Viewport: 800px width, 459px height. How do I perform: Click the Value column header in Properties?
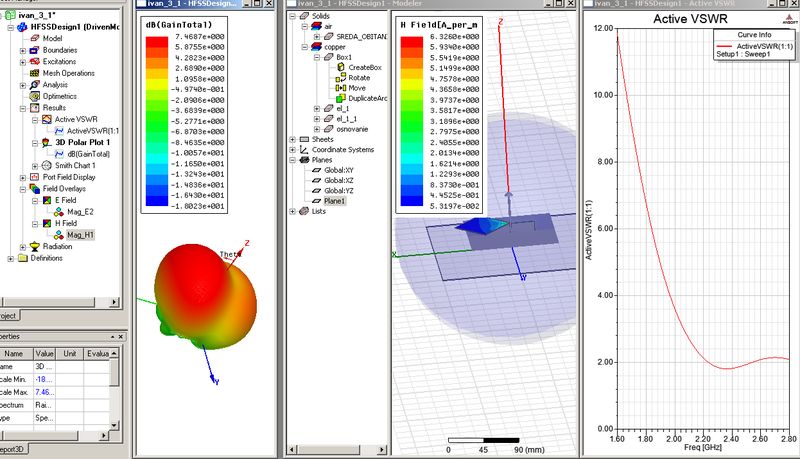[46, 354]
